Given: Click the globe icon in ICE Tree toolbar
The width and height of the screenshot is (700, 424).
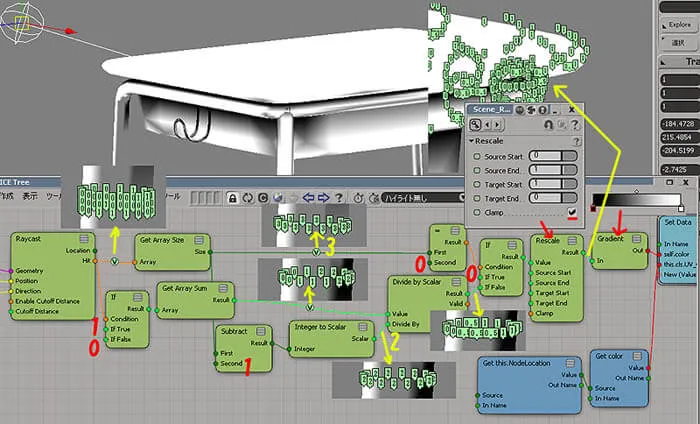Looking at the screenshot, I should coord(278,198).
